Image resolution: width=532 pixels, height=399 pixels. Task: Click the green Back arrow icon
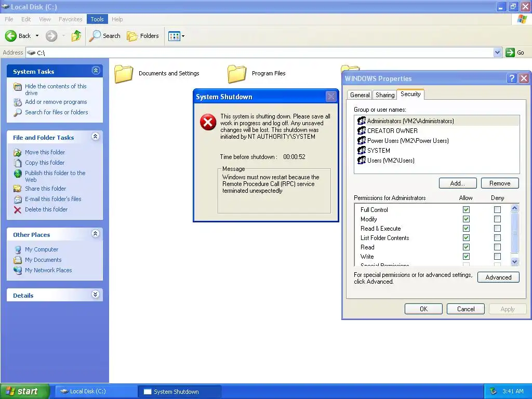[10, 36]
